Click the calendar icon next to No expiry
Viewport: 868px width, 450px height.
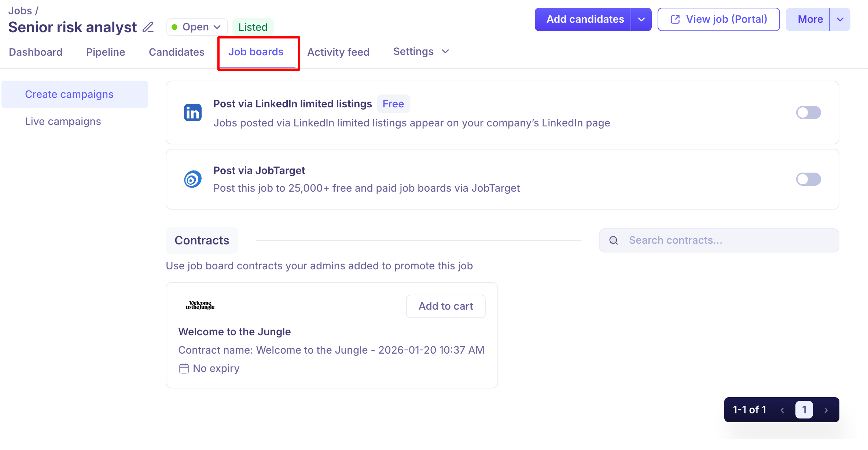pos(184,368)
